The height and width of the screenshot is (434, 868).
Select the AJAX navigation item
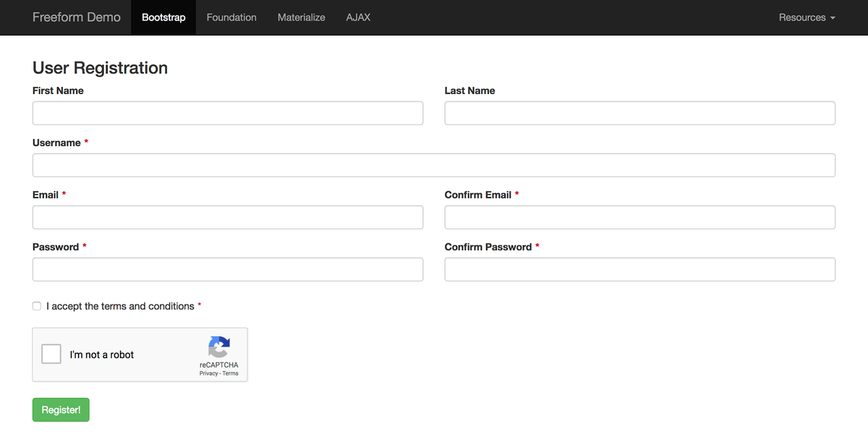coord(358,17)
